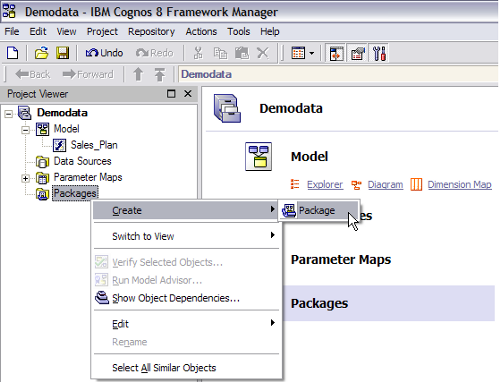Open the Edit menu
500x382 pixels.
(x=38, y=32)
